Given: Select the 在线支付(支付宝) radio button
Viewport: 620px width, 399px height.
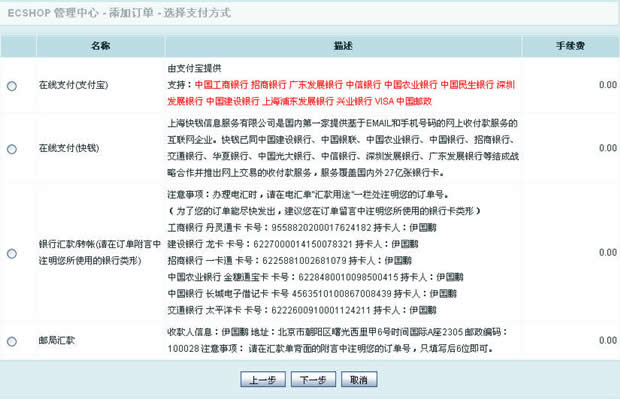Looking at the screenshot, I should coord(12,86).
